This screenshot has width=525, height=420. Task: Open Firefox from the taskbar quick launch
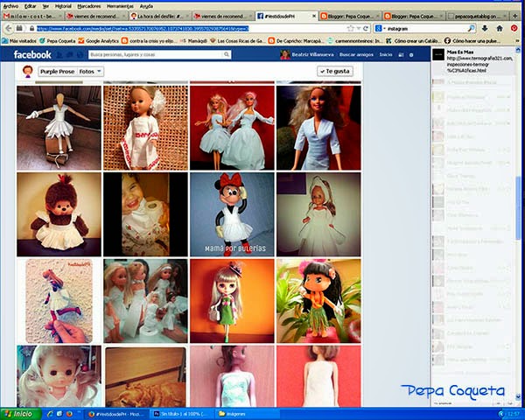(69, 414)
